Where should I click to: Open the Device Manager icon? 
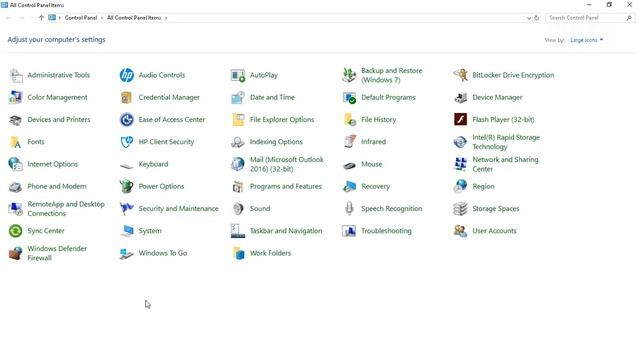pyautogui.click(x=460, y=98)
